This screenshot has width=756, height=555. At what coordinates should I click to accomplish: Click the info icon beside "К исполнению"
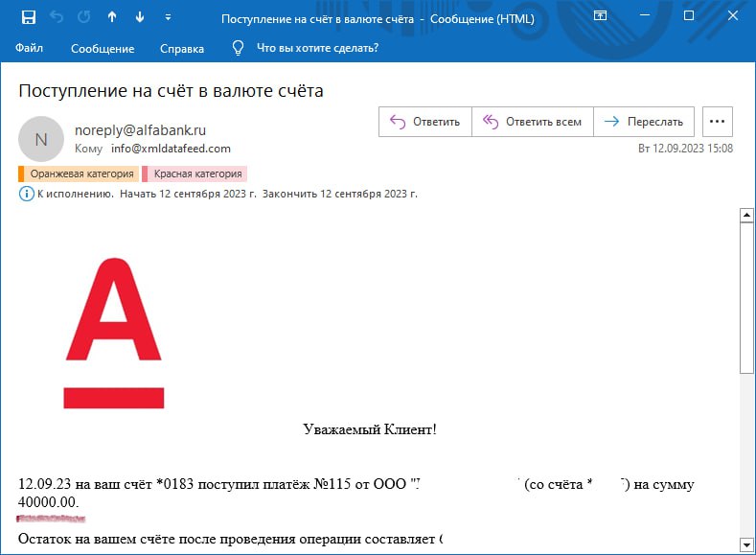[x=26, y=194]
